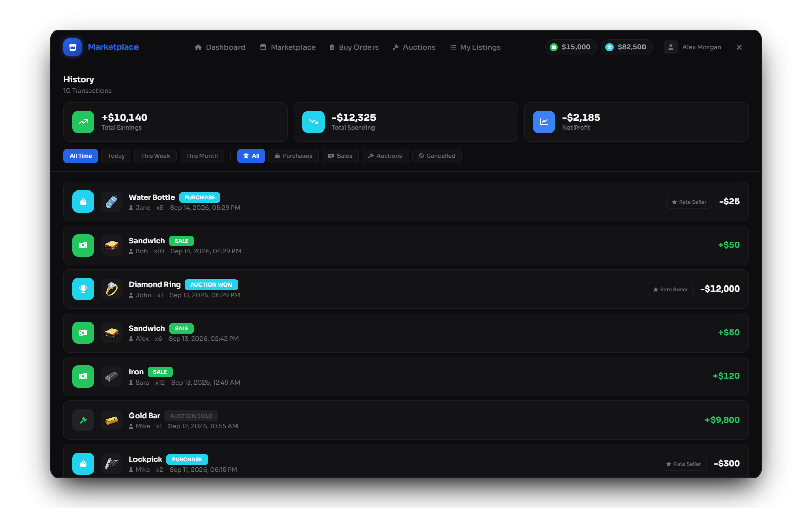Screen dimensions: 812x508
Task: Go to Marketplace in top navigation
Action: pyautogui.click(x=288, y=47)
